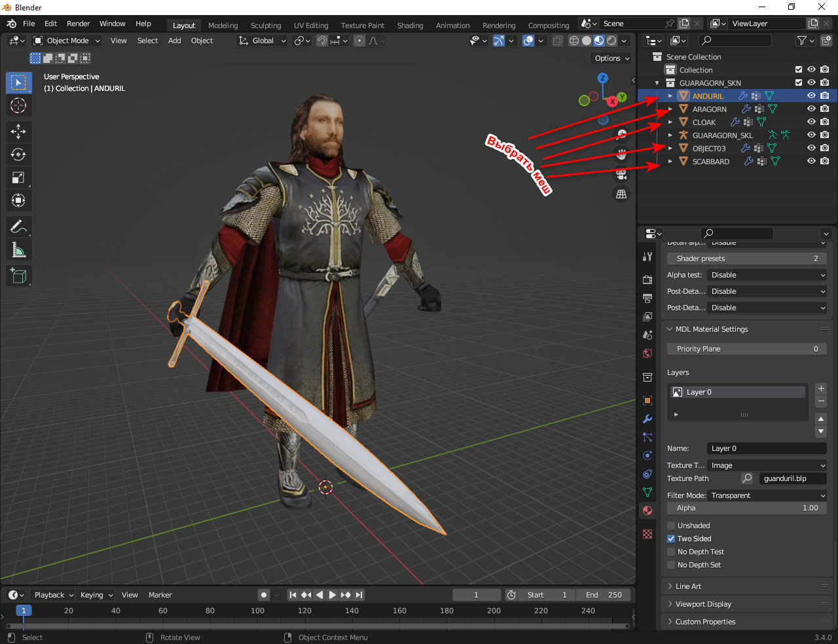Hide the SCABBARD object in viewport
The height and width of the screenshot is (644, 838).
[x=811, y=161]
